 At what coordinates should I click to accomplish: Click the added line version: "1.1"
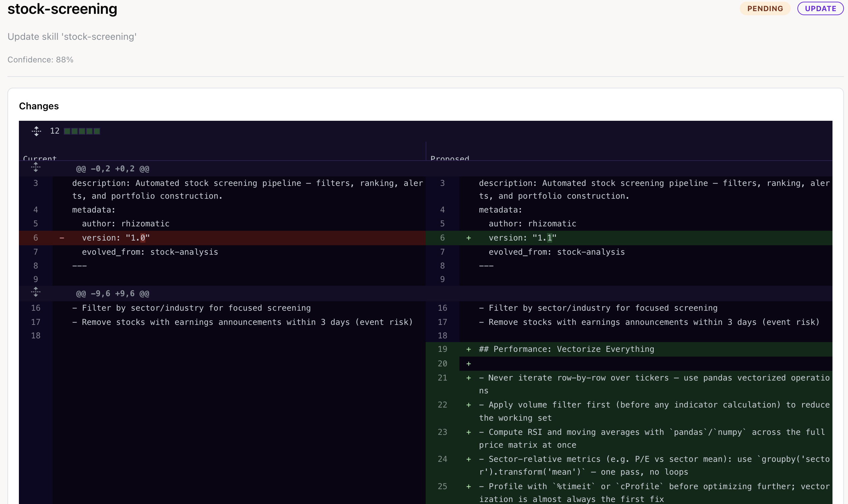pos(522,238)
